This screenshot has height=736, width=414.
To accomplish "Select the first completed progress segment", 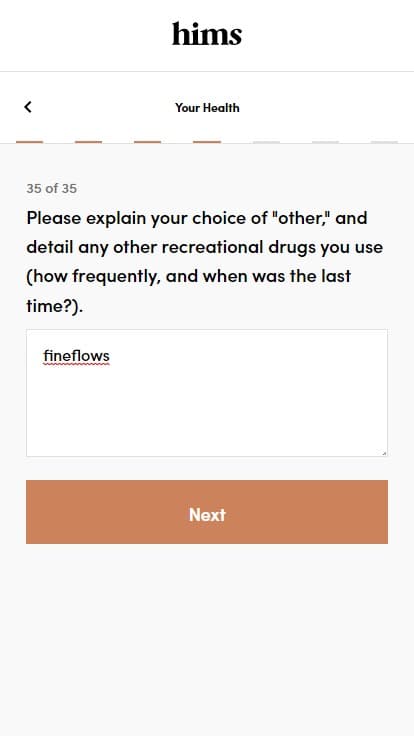I will (x=30, y=142).
